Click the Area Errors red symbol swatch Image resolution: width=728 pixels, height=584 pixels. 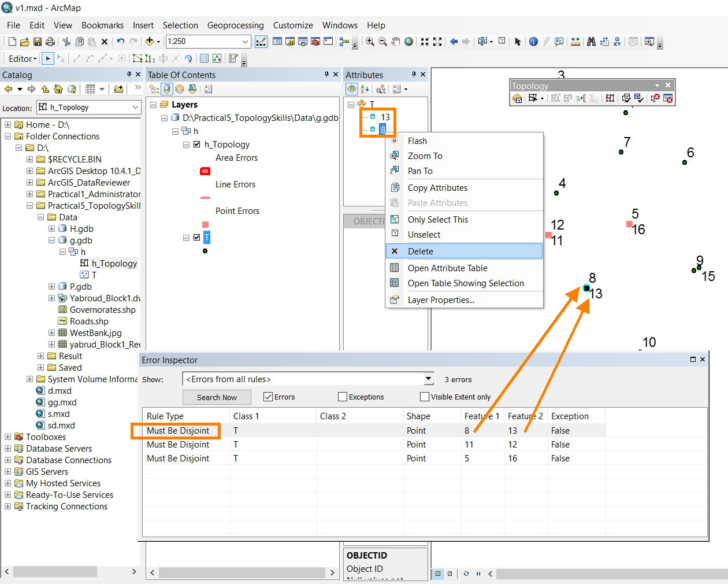[x=205, y=171]
